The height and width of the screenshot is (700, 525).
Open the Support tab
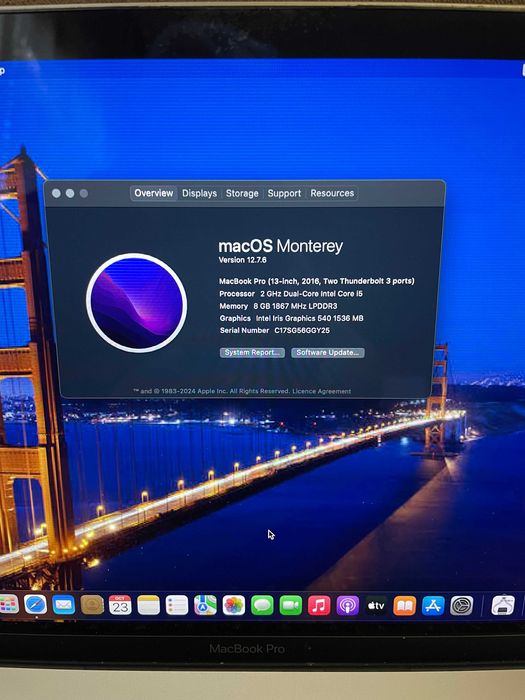click(284, 193)
